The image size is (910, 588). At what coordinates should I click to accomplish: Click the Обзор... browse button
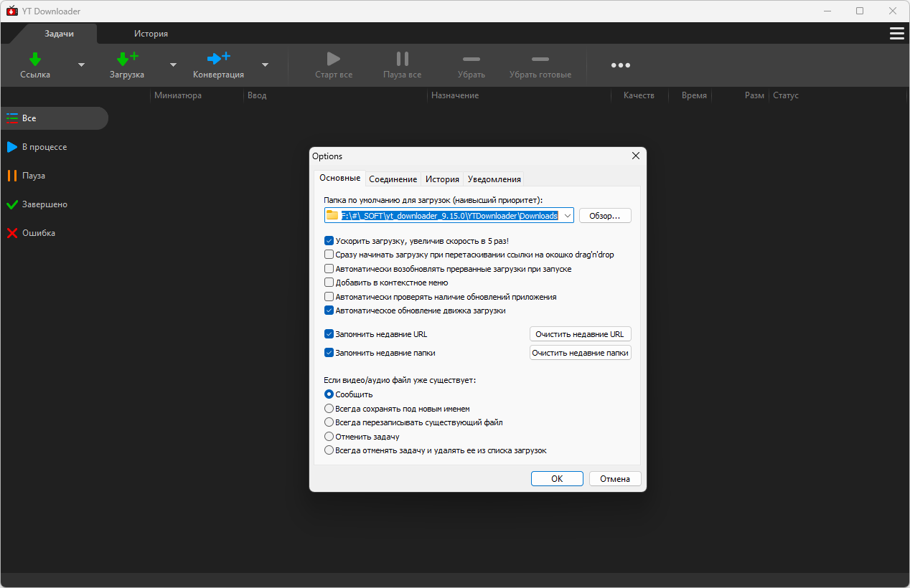click(x=605, y=216)
